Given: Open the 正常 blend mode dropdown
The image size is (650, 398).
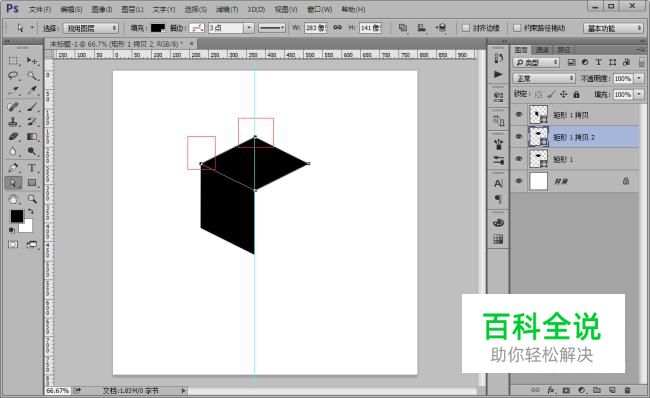Looking at the screenshot, I should pos(544,78).
